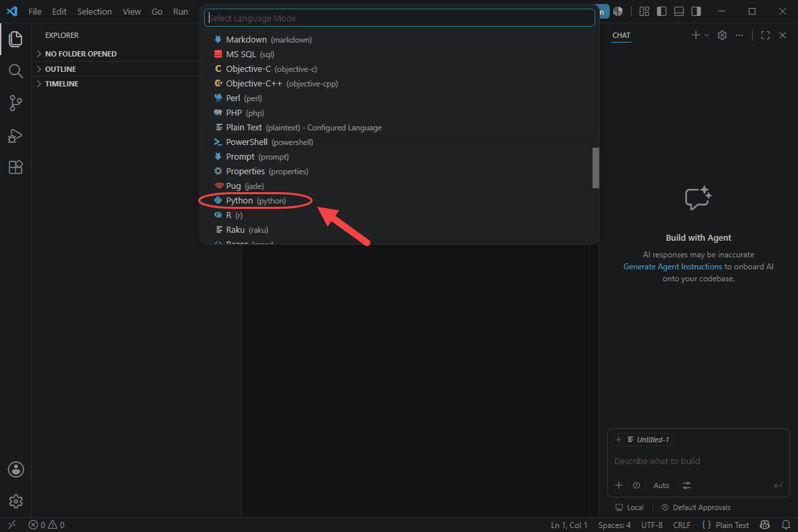Open the File menu
The width and height of the screenshot is (798, 532).
(35, 11)
